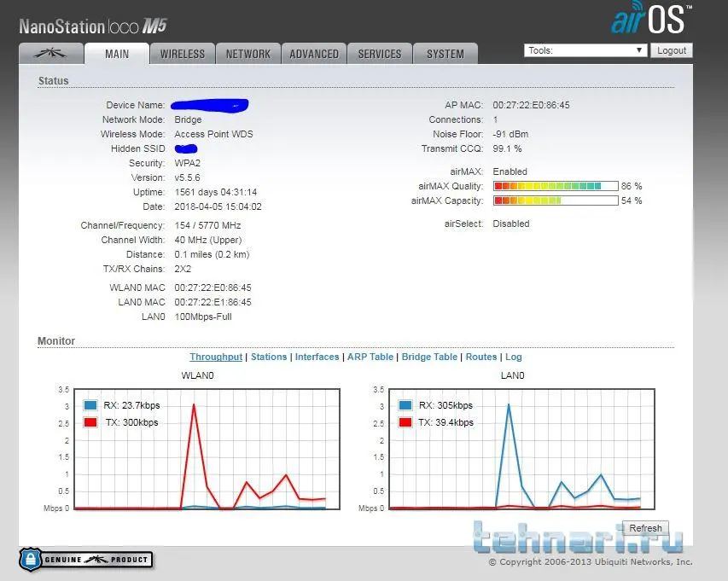The image size is (728, 581).
Task: Click the LAN0 blue RX legend swatch
Action: [405, 405]
